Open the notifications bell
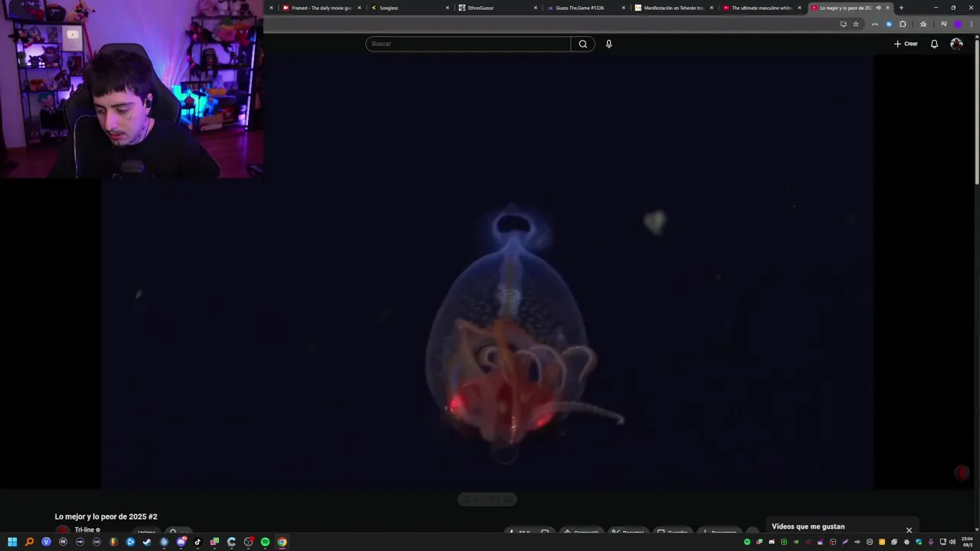The width and height of the screenshot is (980, 551). coord(934,44)
